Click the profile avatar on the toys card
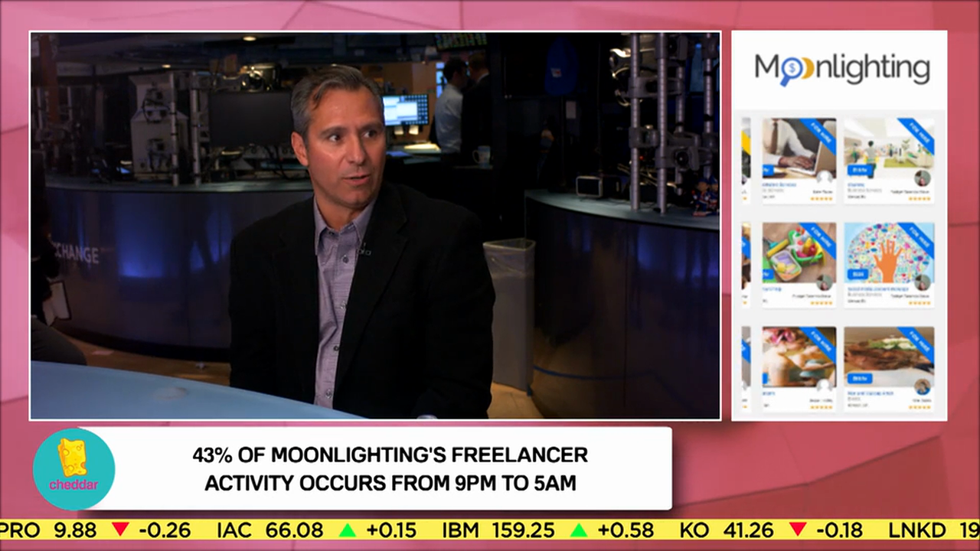The height and width of the screenshot is (551, 980). (x=824, y=282)
